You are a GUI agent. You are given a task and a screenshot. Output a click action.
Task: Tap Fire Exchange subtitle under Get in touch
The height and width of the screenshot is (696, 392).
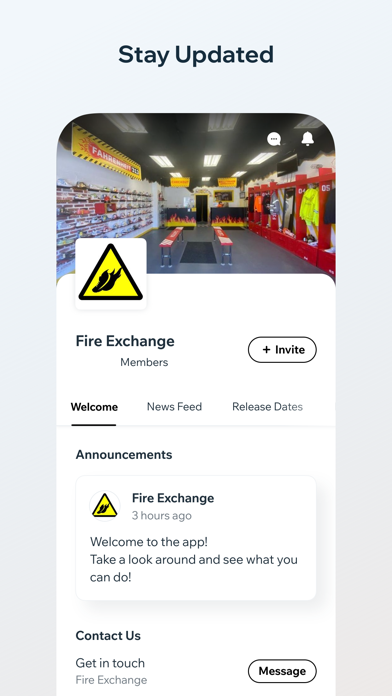(x=111, y=680)
